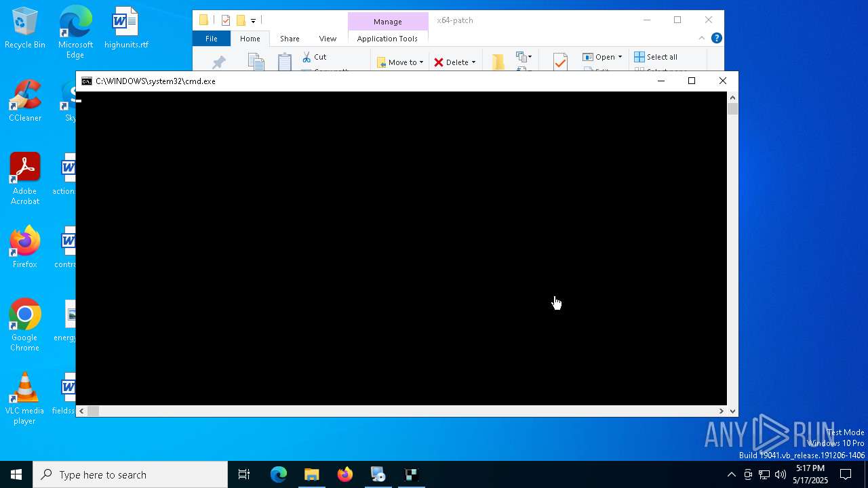Switch to the Share ribbon tab
The image size is (868, 488).
(x=290, y=39)
